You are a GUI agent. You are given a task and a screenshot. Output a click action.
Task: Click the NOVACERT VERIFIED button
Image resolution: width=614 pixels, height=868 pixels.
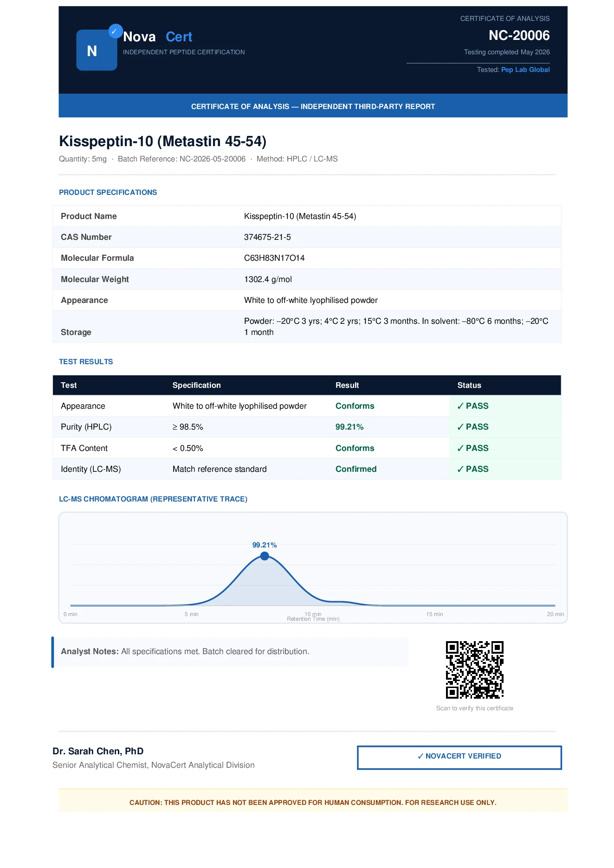459,757
